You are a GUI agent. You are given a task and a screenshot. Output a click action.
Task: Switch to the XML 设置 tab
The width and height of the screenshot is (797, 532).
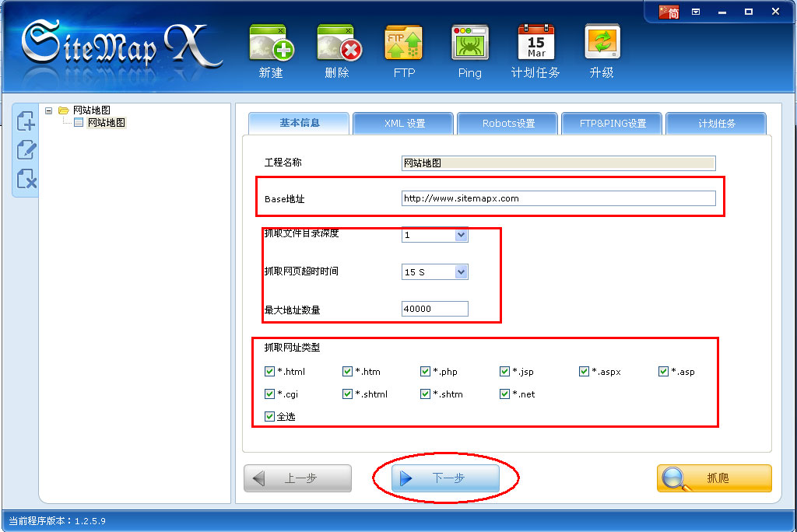[x=404, y=124]
